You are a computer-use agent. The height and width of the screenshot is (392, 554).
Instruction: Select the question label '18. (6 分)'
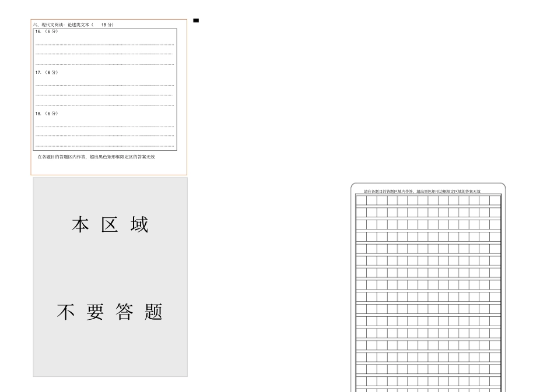point(47,113)
